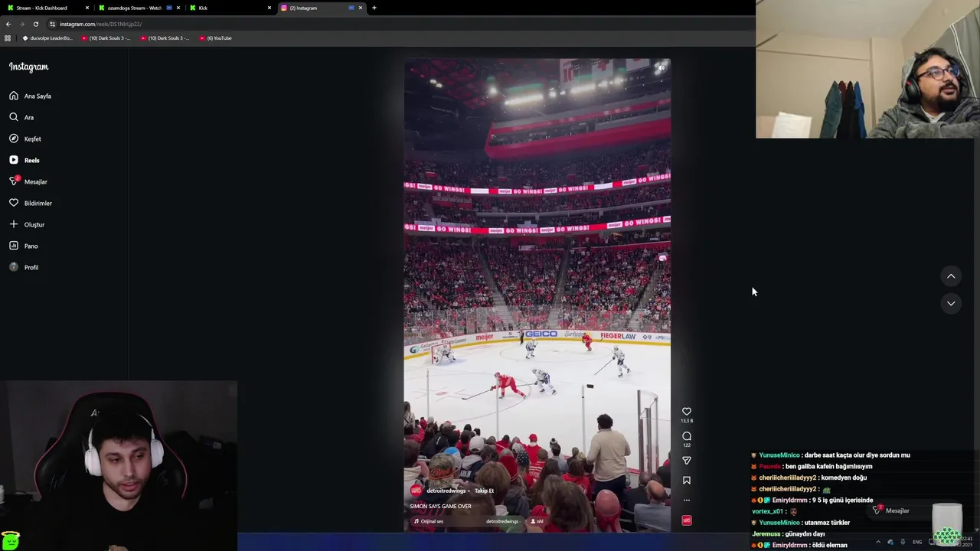This screenshot has height=551, width=980.
Task: Open the first (10) Dark Souls 3 bookmark
Action: pyautogui.click(x=106, y=37)
